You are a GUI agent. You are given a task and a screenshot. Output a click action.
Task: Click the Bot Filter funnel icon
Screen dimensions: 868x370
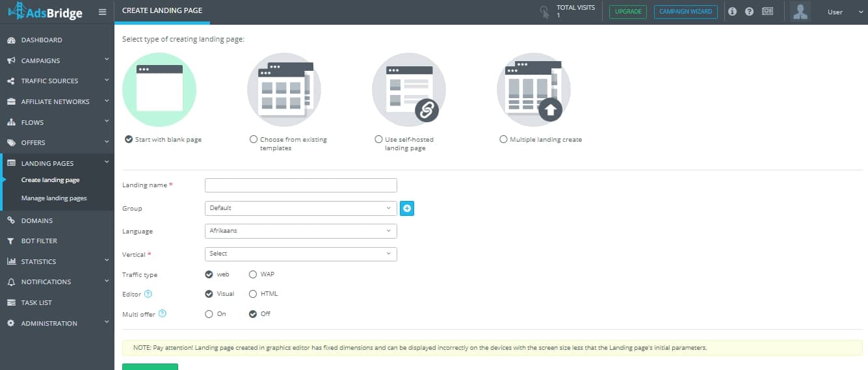(11, 241)
